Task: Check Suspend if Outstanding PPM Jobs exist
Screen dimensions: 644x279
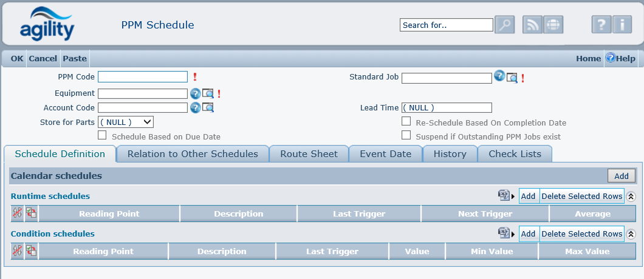Action: pyautogui.click(x=406, y=136)
